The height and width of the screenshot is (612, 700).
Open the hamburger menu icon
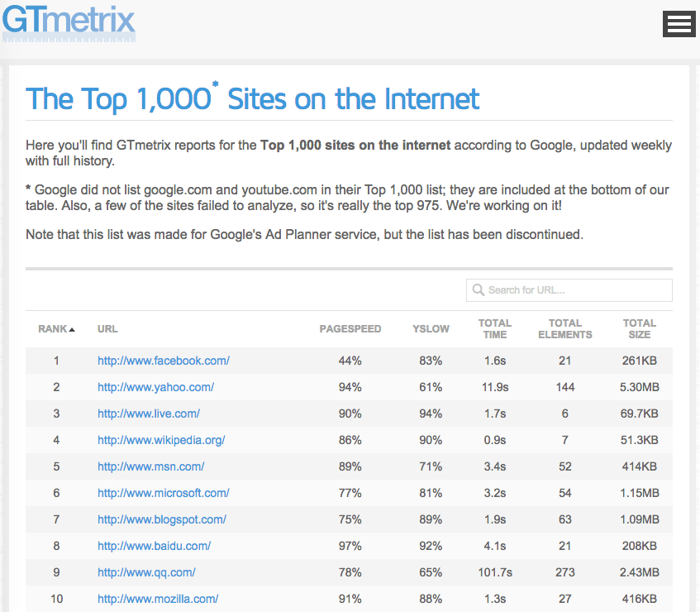pyautogui.click(x=679, y=24)
